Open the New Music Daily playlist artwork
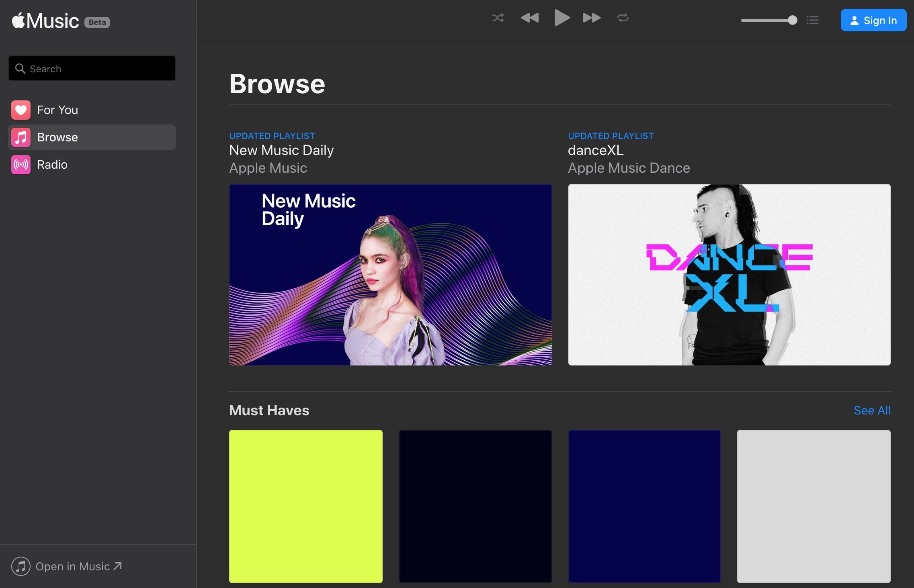This screenshot has width=914, height=588. 390,275
